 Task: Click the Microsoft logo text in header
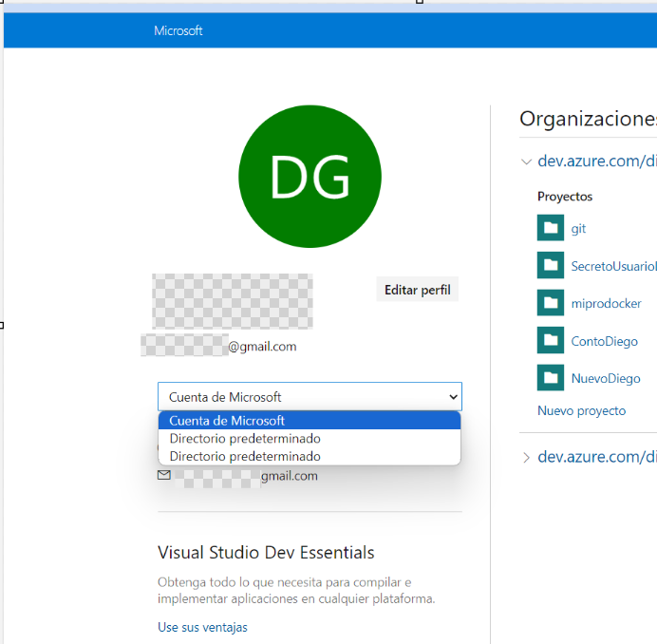178,30
